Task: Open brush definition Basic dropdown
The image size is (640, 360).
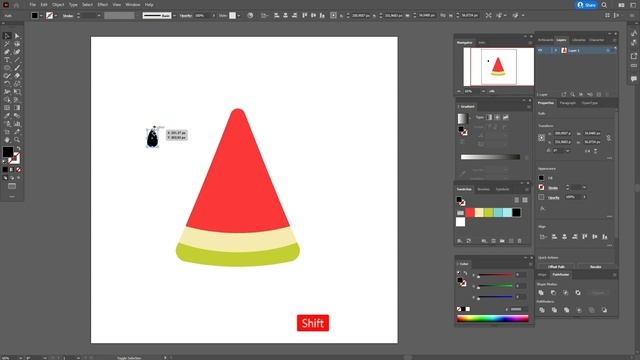Action: (174, 16)
